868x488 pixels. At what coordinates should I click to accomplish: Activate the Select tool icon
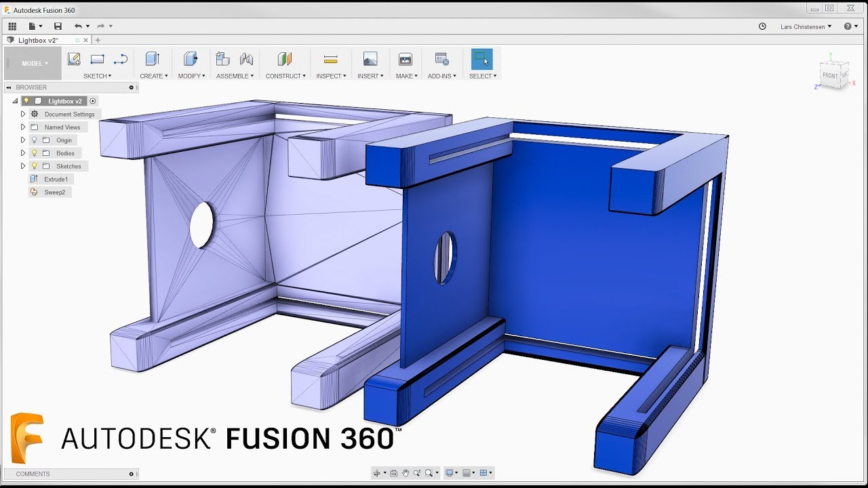pos(482,59)
